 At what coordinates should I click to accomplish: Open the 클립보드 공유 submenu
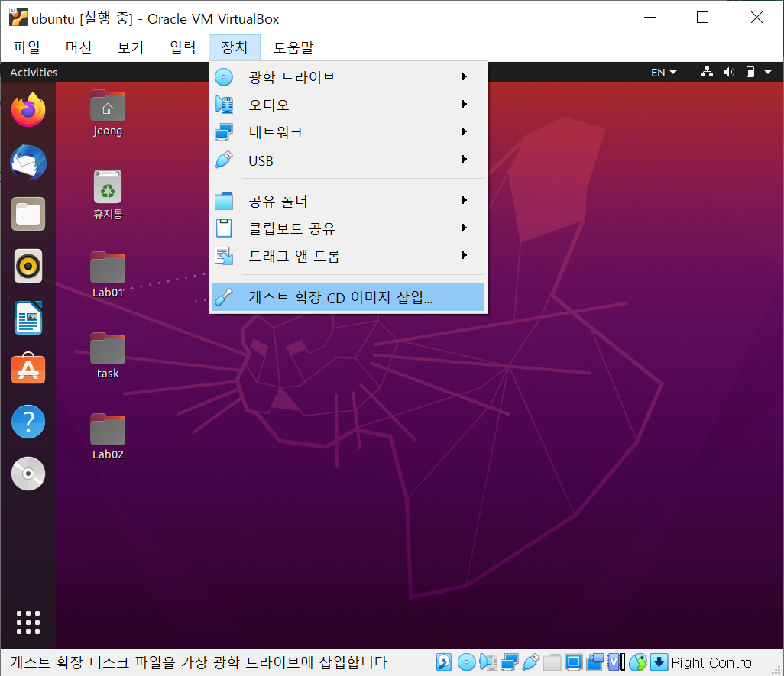pyautogui.click(x=348, y=228)
